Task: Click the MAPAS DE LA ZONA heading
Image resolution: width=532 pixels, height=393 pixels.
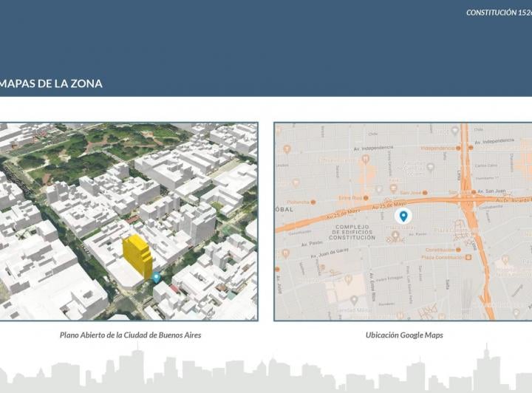Action: coord(51,83)
